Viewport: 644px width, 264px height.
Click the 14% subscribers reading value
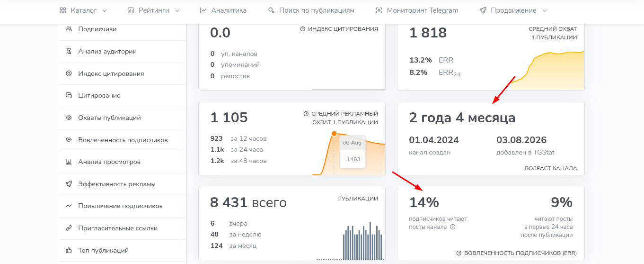424,202
